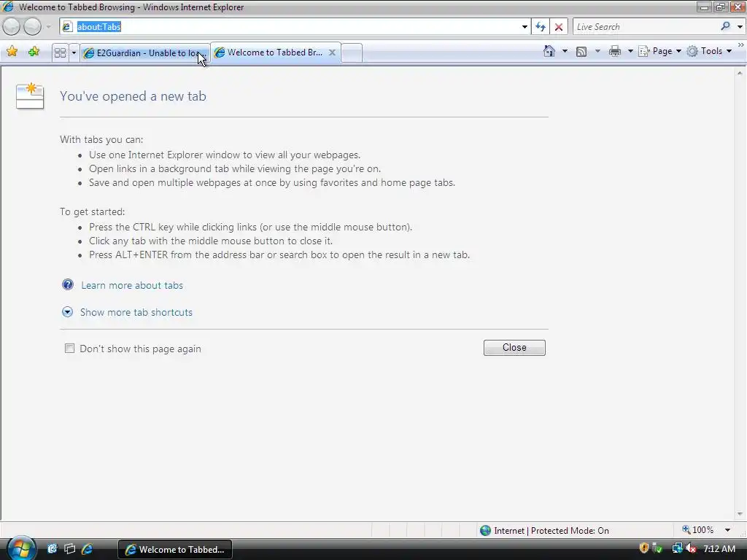Switch to the E2Guardian tab
The image size is (747, 560).
(x=144, y=52)
